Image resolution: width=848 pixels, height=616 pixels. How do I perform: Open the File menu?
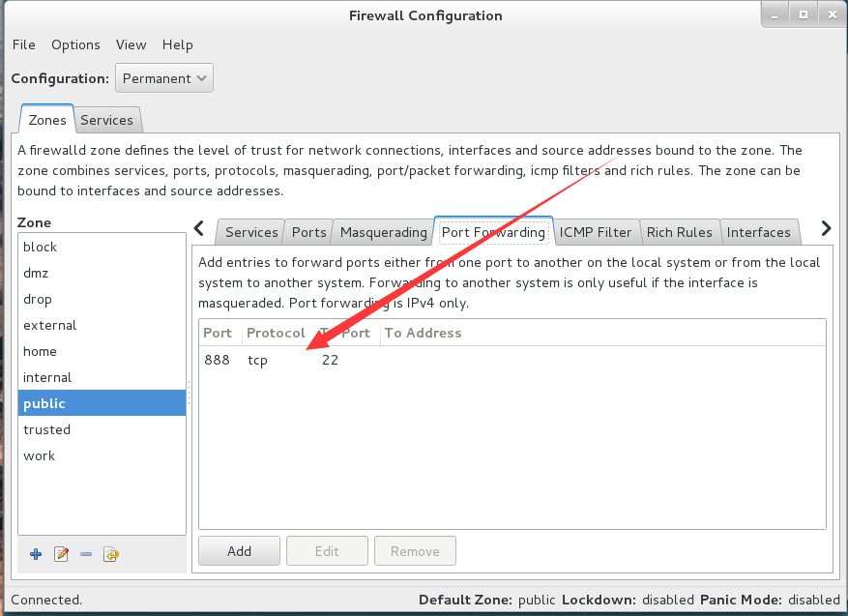click(24, 44)
